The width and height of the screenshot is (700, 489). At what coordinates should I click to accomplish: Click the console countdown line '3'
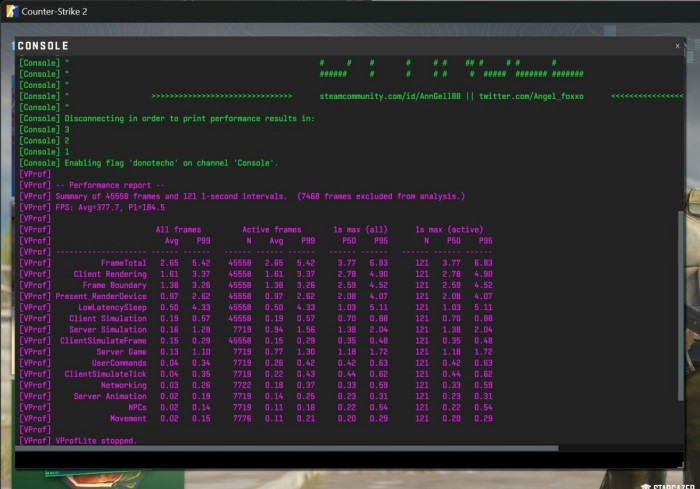click(67, 130)
